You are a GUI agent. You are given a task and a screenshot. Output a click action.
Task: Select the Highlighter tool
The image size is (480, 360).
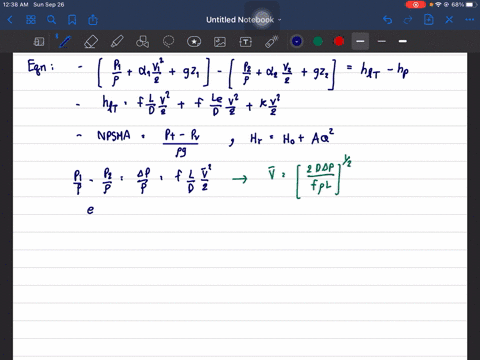point(117,42)
